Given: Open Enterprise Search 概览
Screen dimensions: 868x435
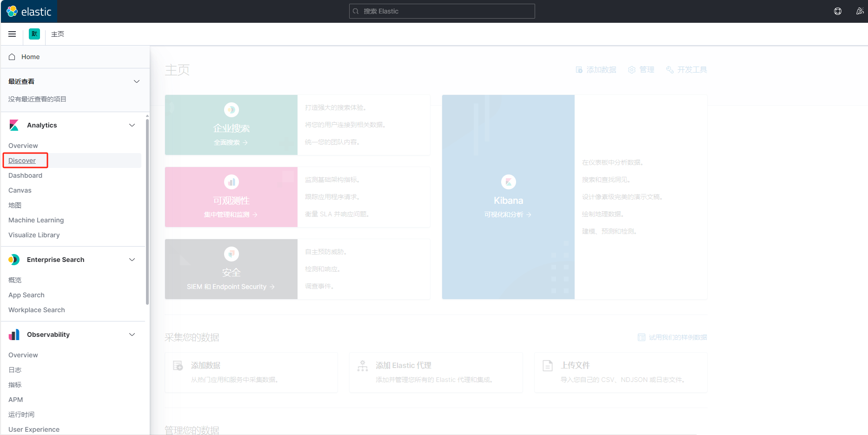Looking at the screenshot, I should click(15, 280).
